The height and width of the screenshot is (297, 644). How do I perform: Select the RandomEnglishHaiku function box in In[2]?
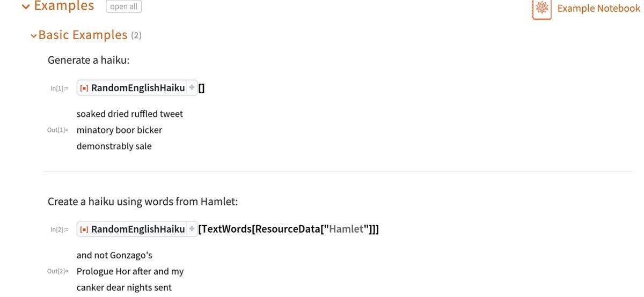click(x=137, y=229)
